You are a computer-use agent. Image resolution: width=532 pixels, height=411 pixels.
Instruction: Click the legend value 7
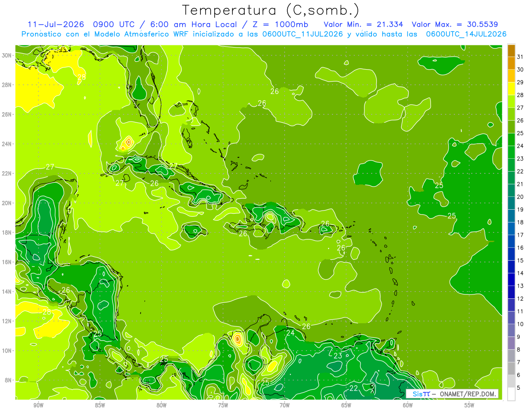[519, 362]
